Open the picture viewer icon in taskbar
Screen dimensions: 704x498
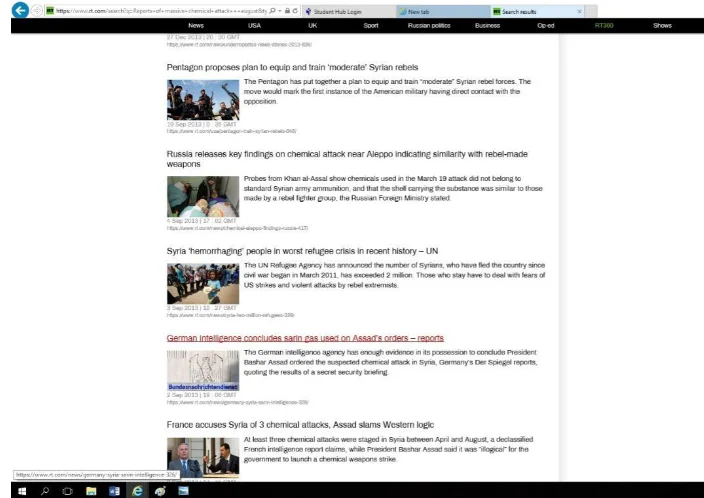183,491
